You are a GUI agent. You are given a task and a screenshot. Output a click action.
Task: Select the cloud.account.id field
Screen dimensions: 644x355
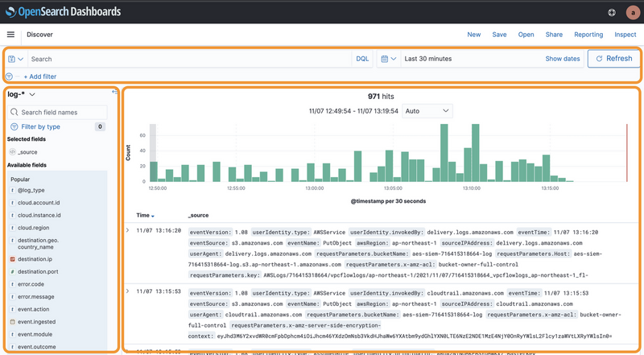(x=39, y=203)
